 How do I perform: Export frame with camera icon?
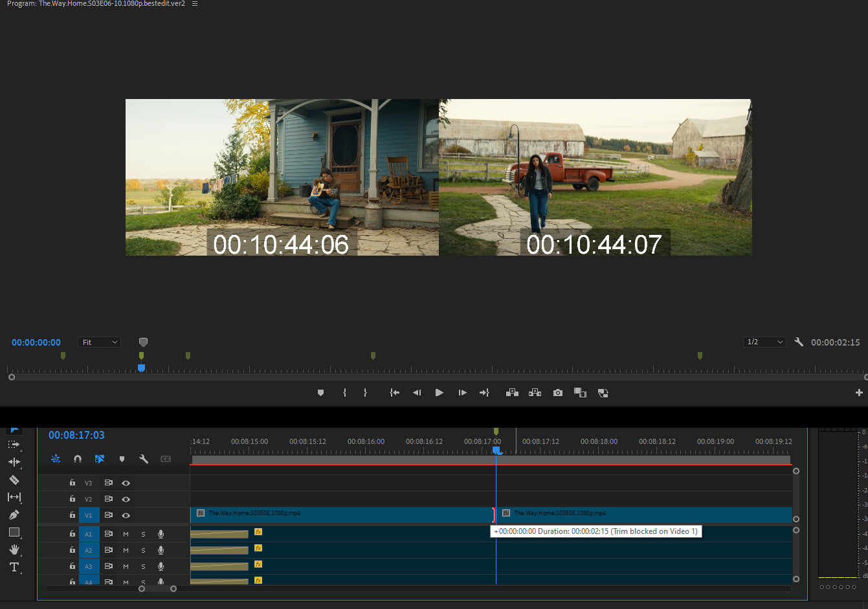pos(558,393)
